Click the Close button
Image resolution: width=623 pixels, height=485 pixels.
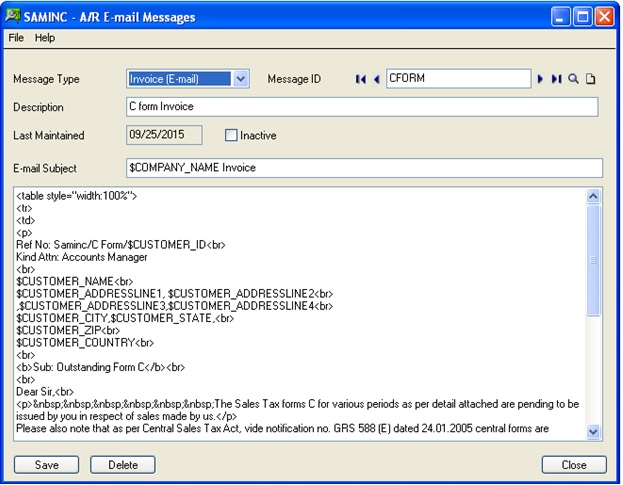tap(574, 465)
